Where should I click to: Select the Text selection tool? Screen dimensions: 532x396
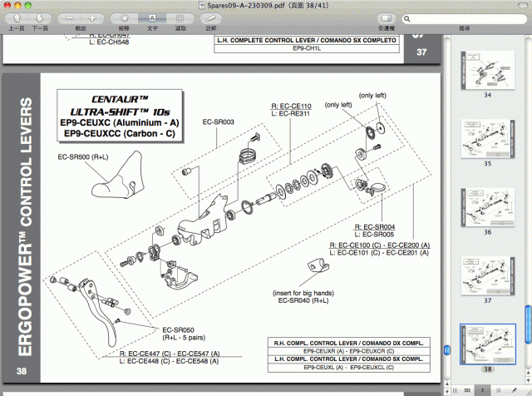point(152,18)
